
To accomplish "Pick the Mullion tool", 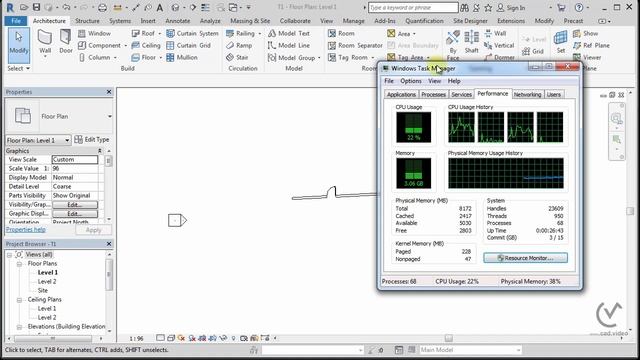I will (182, 58).
